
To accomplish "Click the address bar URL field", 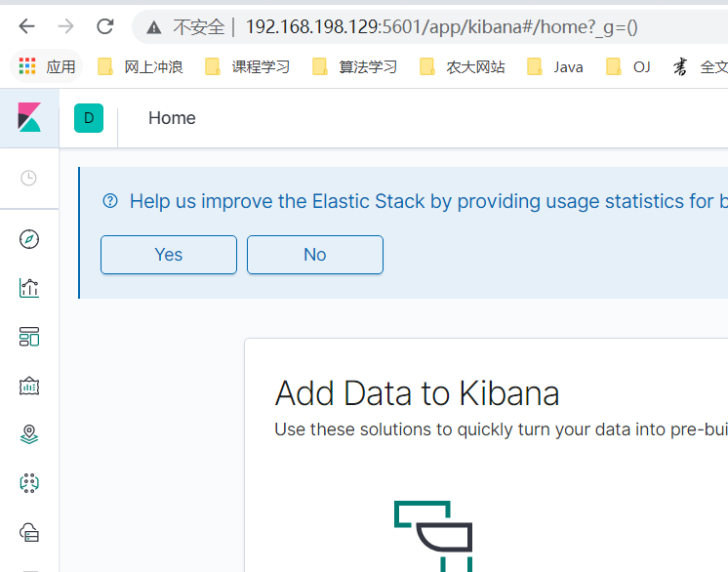I will [441, 27].
